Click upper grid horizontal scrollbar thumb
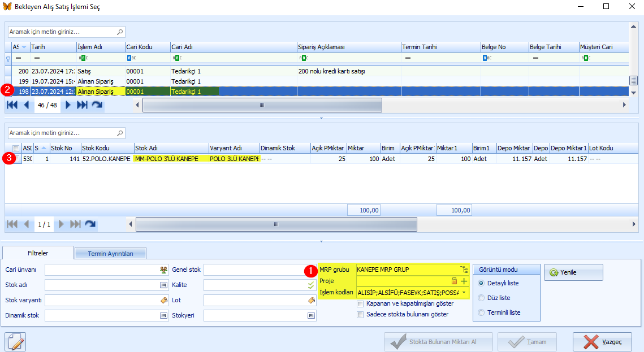The image size is (644, 352). click(262, 105)
